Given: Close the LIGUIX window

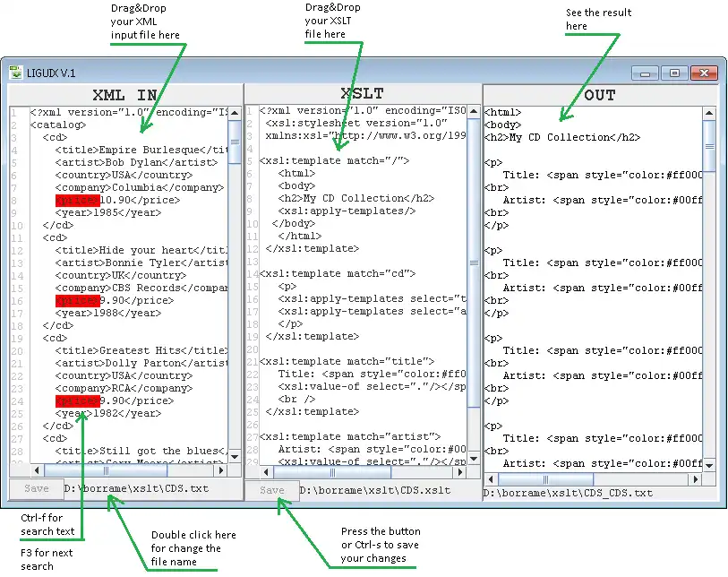Looking at the screenshot, I should pos(705,73).
